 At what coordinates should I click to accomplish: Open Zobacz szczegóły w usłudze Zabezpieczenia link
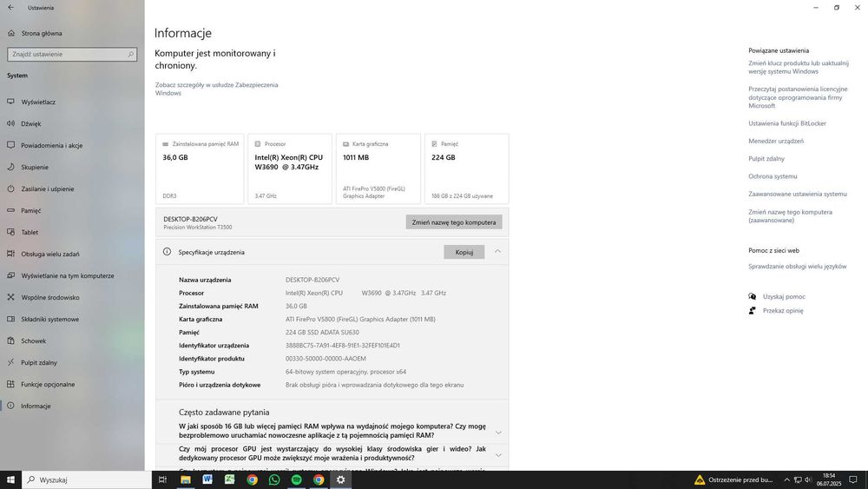click(216, 89)
